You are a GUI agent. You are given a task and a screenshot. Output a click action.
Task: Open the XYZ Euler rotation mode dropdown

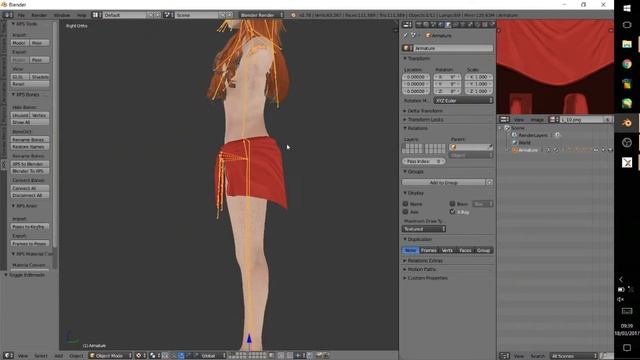[x=463, y=100]
